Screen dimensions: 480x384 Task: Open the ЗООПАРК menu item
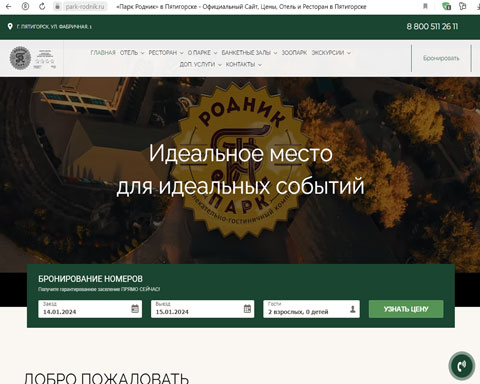click(x=294, y=53)
